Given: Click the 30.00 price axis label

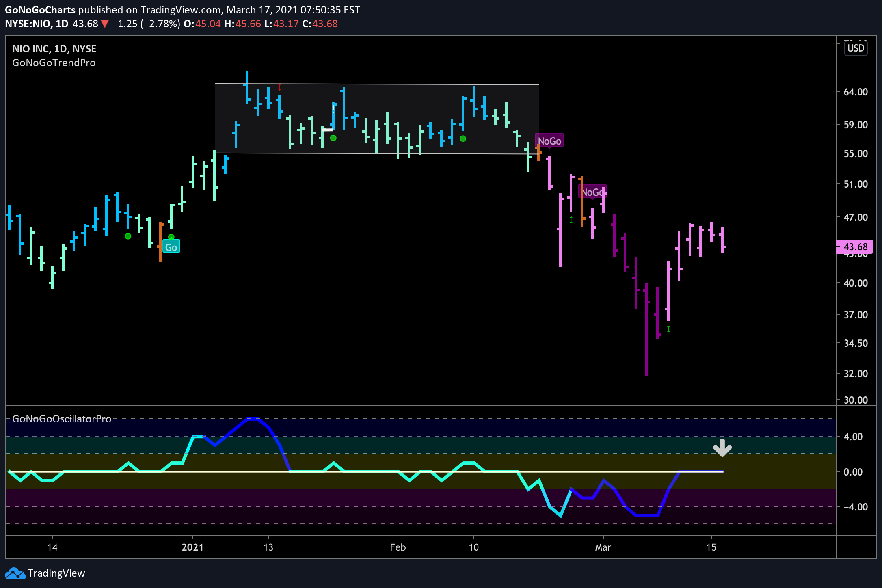Looking at the screenshot, I should click(x=856, y=400).
